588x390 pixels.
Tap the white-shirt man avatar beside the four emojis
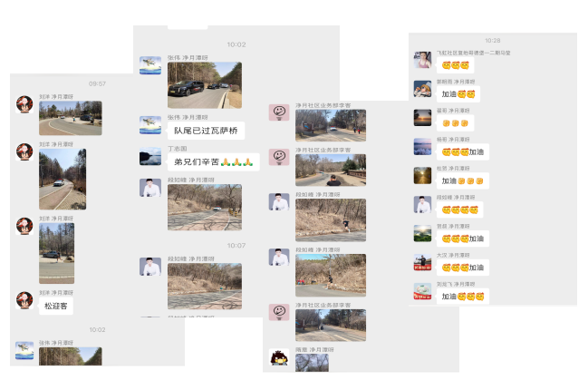coord(422,205)
